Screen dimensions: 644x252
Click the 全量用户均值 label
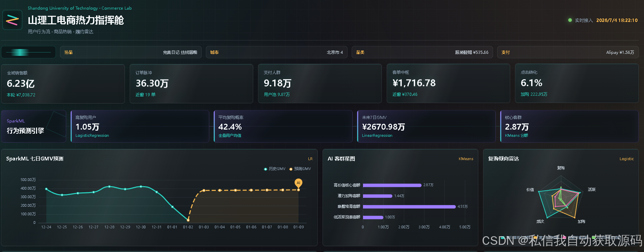click(x=230, y=135)
